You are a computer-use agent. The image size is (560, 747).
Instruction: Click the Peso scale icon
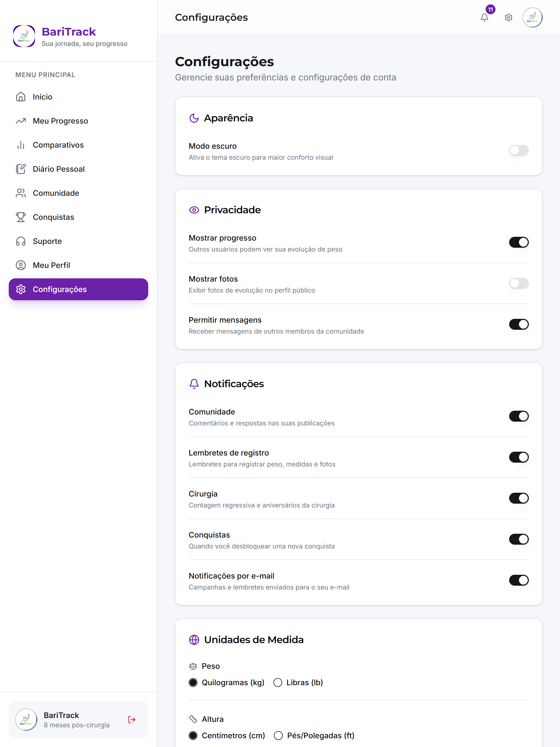(x=193, y=666)
